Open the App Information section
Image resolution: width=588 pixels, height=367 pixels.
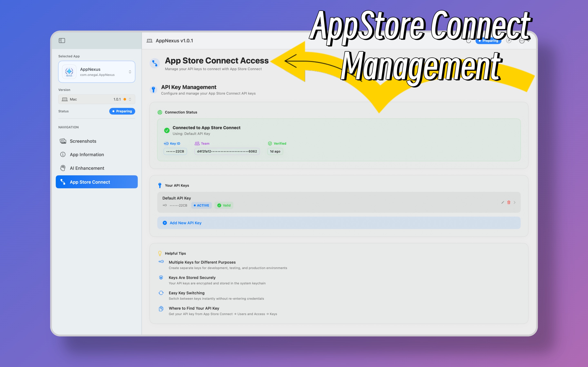87,155
